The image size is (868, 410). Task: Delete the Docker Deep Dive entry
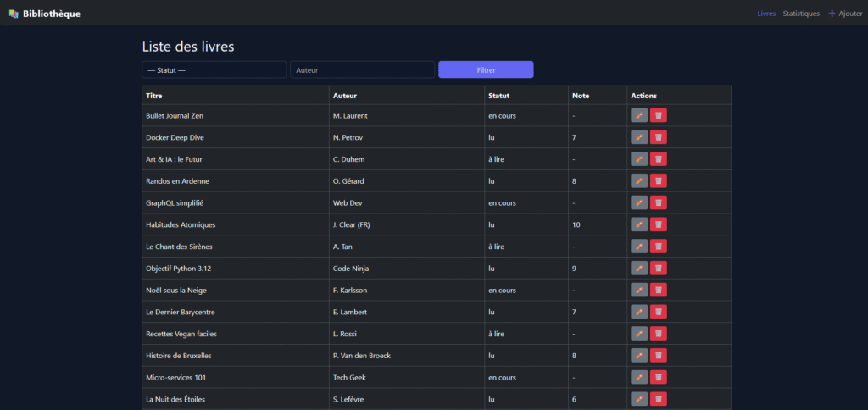pyautogui.click(x=658, y=137)
